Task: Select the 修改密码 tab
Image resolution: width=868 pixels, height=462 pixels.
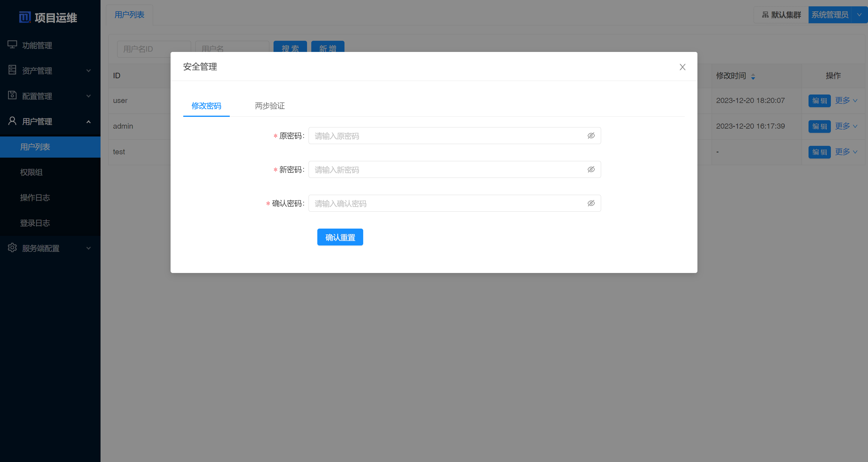Action: point(206,106)
